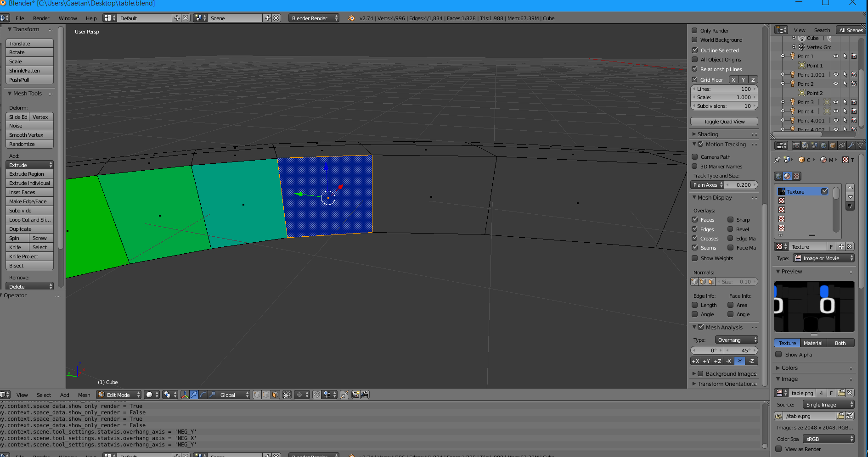The image size is (868, 457).
Task: Click the OpenGL render animation clapper icon
Action: tap(365, 395)
